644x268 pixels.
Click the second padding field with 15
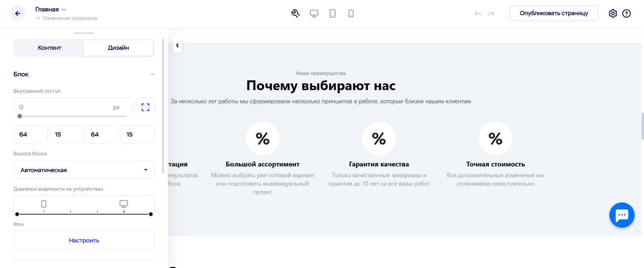(66, 135)
